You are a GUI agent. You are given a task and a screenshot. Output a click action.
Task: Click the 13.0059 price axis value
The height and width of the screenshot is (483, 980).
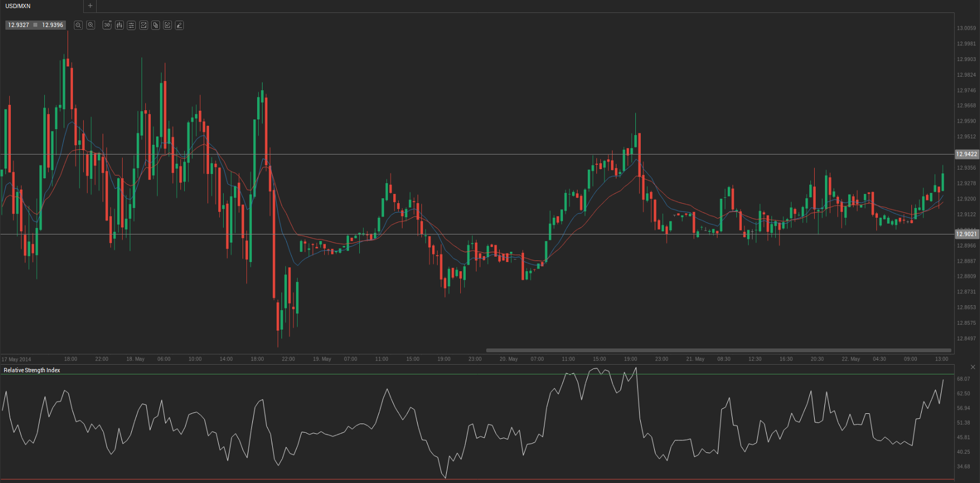tap(966, 28)
